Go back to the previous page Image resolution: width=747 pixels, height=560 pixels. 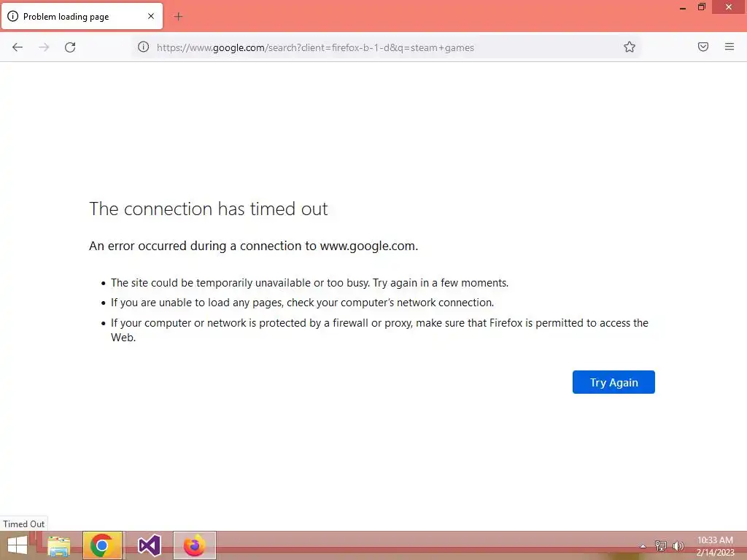click(18, 47)
